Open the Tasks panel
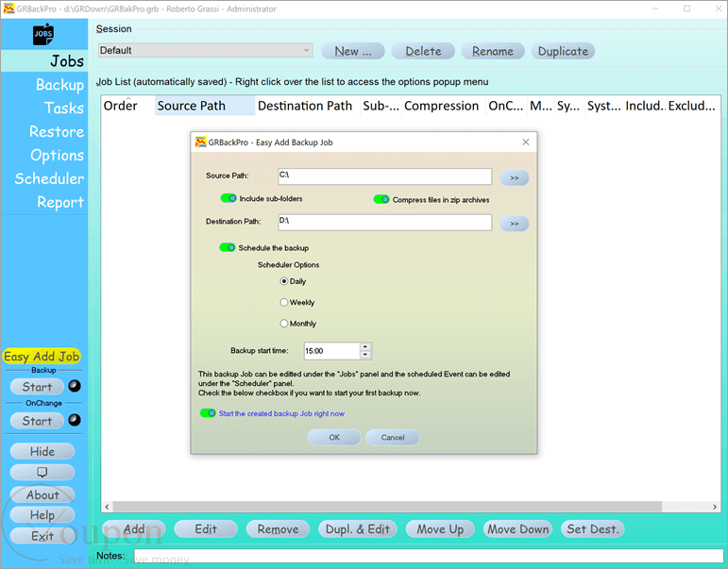The width and height of the screenshot is (728, 569). coord(64,109)
